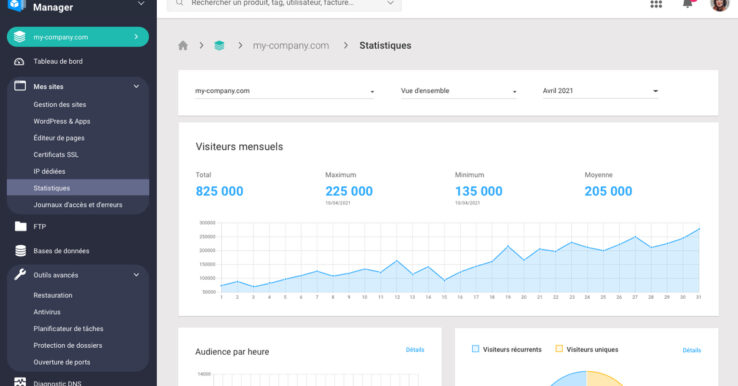Viewport: 738px width, 386px height.
Task: Go to home via breadcrumb house icon
Action: click(x=183, y=46)
